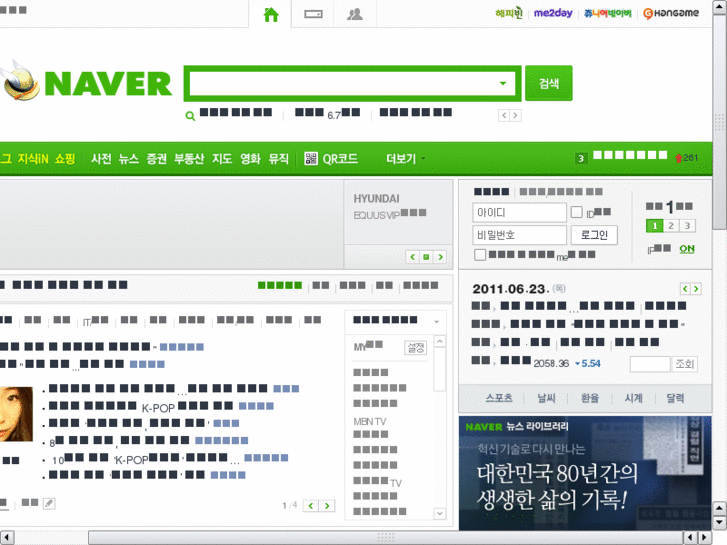Open the people contacts icon tab
Screen dimensions: 727x545
click(355, 14)
